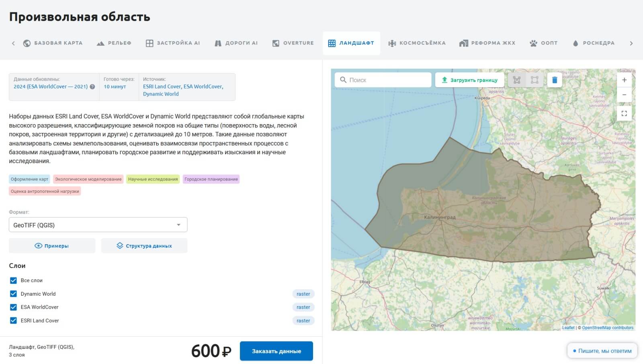Switch to the Рельеф tab
The height and width of the screenshot is (364, 643).
(x=114, y=43)
